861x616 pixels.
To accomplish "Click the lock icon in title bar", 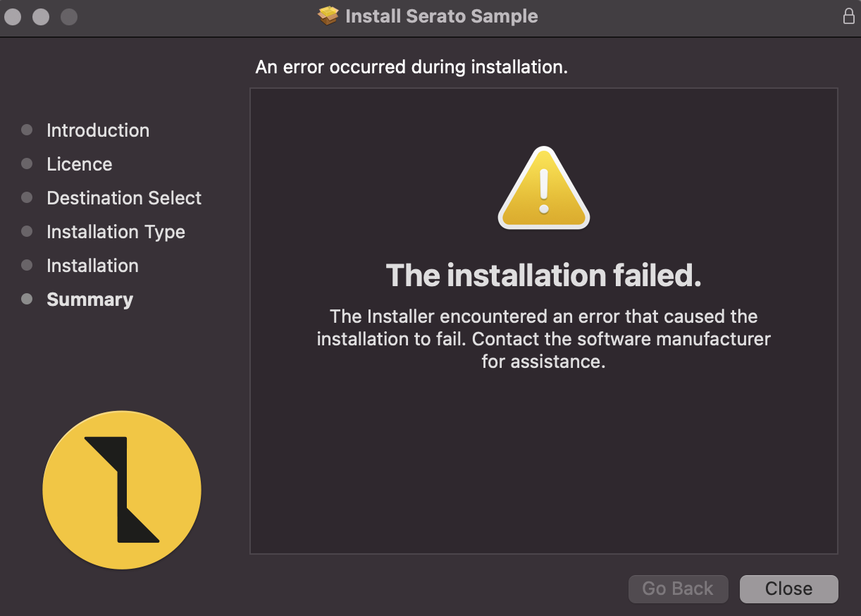I will click(x=849, y=16).
